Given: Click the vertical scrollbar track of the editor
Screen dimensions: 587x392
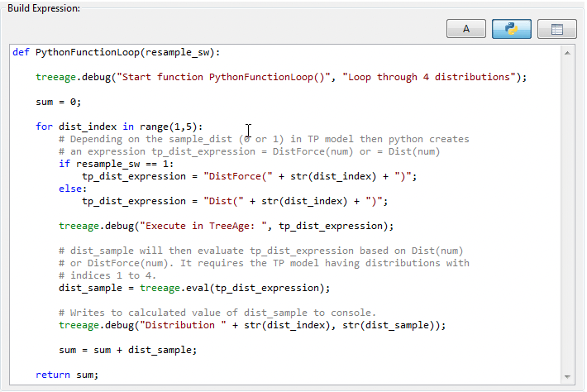Looking at the screenshot, I should [567, 215].
